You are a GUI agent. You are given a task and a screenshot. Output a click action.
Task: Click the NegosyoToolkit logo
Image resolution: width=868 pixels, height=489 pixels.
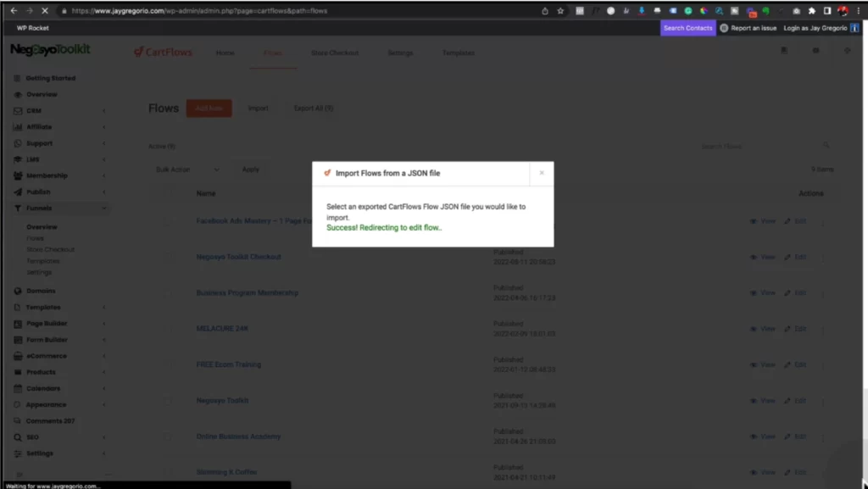click(x=50, y=50)
